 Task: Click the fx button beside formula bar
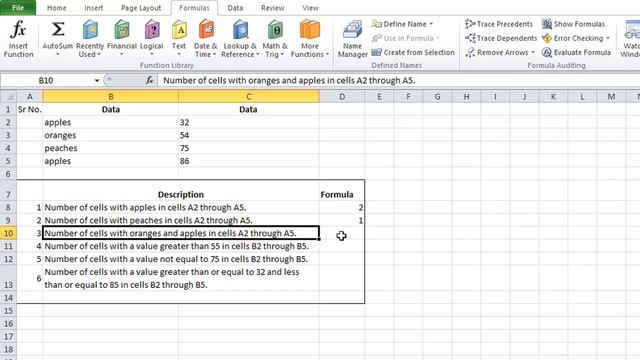[x=149, y=80]
